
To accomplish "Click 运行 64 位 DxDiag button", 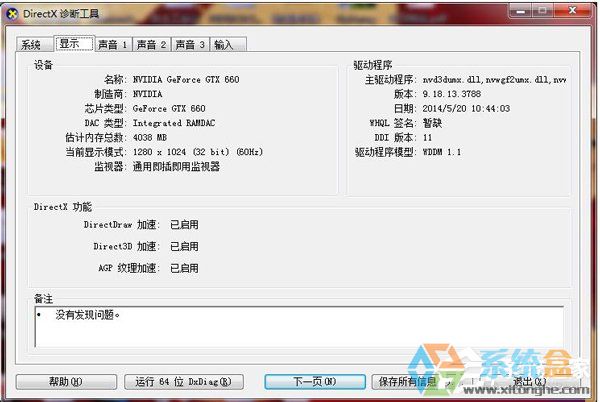I will click(x=184, y=381).
